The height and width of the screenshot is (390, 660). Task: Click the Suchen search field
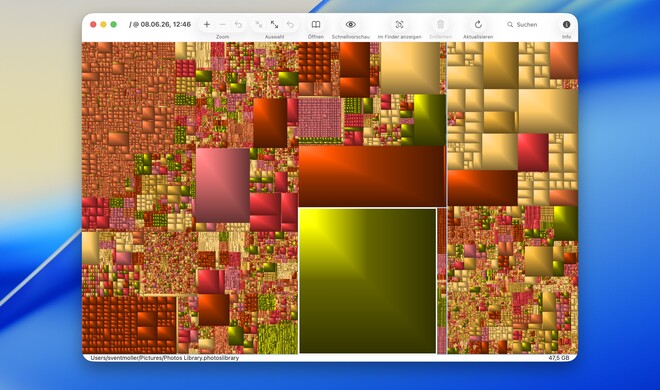[522, 25]
